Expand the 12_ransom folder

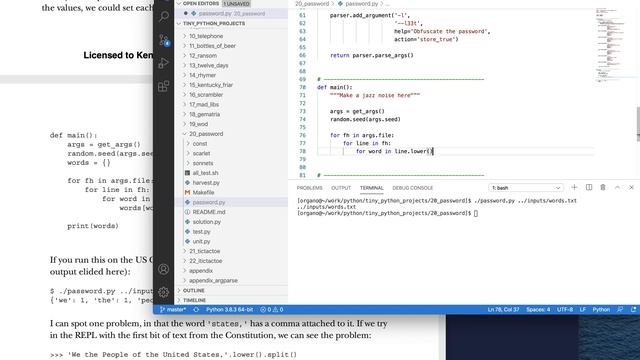coord(203,56)
